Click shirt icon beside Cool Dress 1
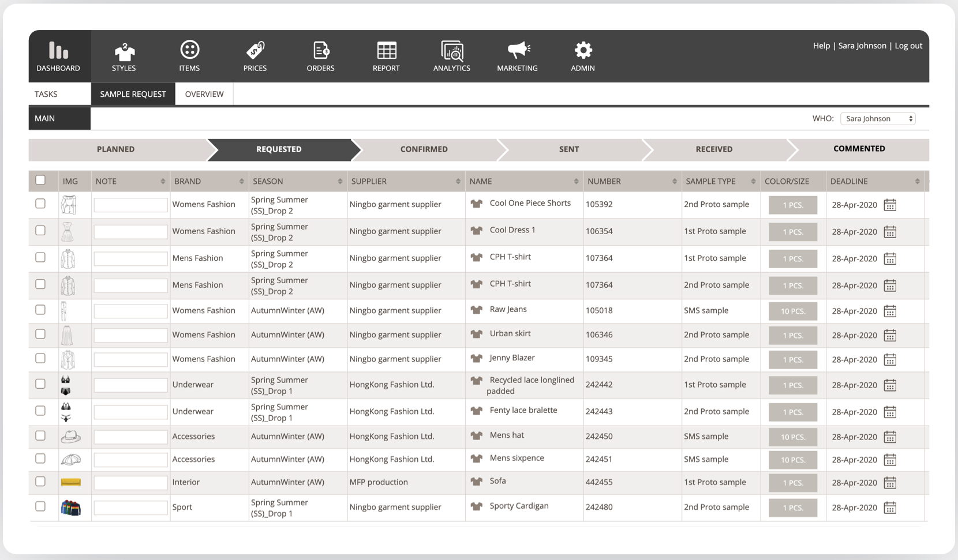Viewport: 958px width, 560px height. (476, 230)
